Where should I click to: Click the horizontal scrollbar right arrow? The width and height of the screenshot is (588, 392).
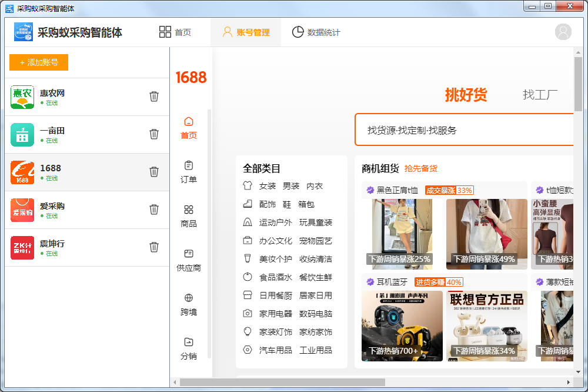569,382
